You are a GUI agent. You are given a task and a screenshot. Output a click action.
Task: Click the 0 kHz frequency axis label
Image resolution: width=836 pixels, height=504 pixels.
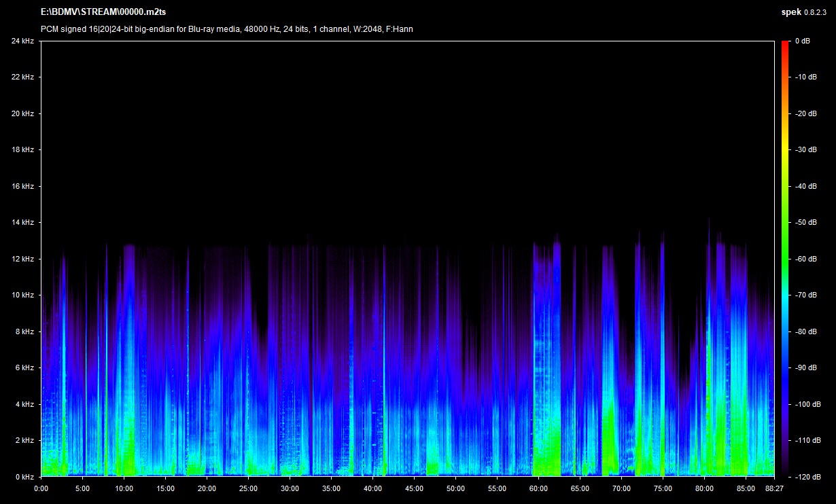click(x=24, y=477)
